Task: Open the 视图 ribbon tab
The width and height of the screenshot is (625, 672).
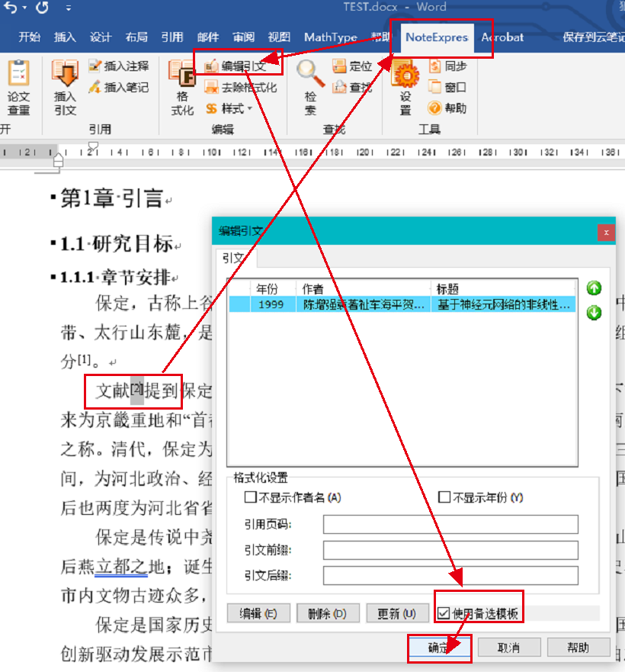Action: [279, 37]
